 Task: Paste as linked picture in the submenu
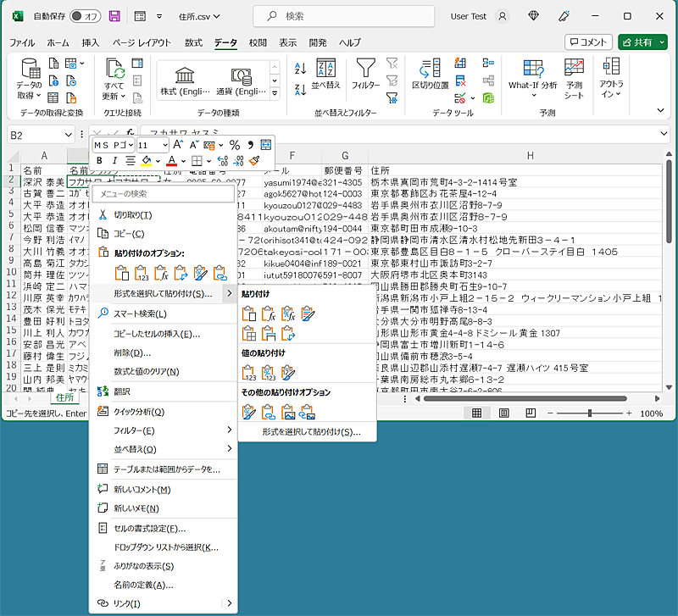308,412
